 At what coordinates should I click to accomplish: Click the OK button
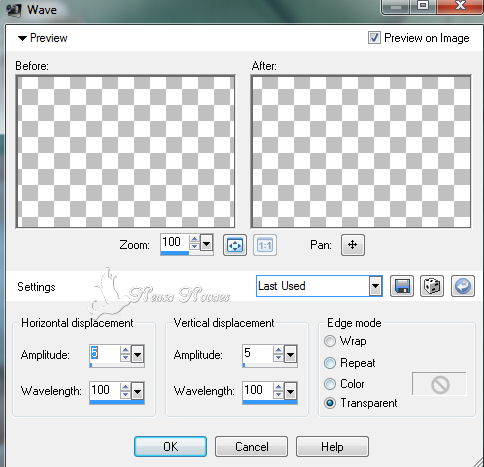tap(170, 447)
